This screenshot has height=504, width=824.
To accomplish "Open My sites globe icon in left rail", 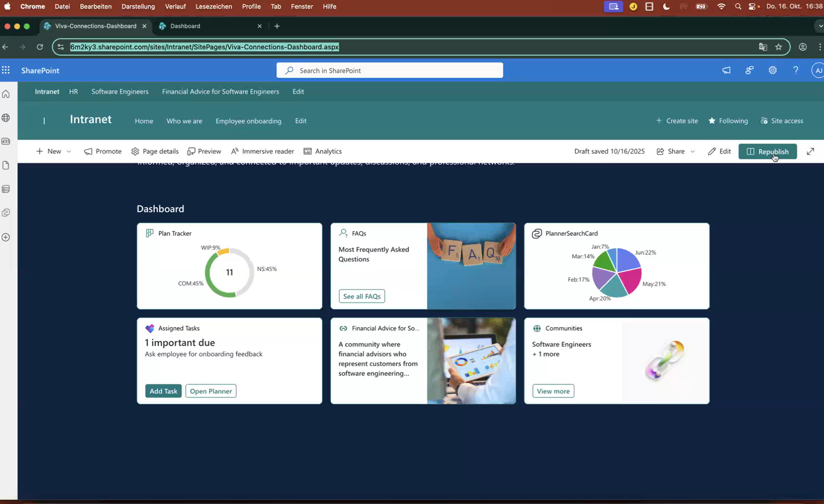I will point(6,118).
